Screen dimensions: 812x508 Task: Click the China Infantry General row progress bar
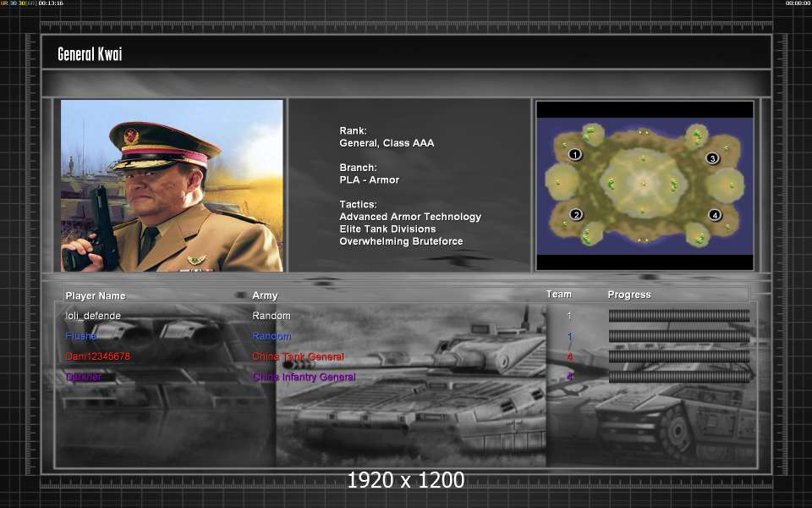click(x=679, y=377)
